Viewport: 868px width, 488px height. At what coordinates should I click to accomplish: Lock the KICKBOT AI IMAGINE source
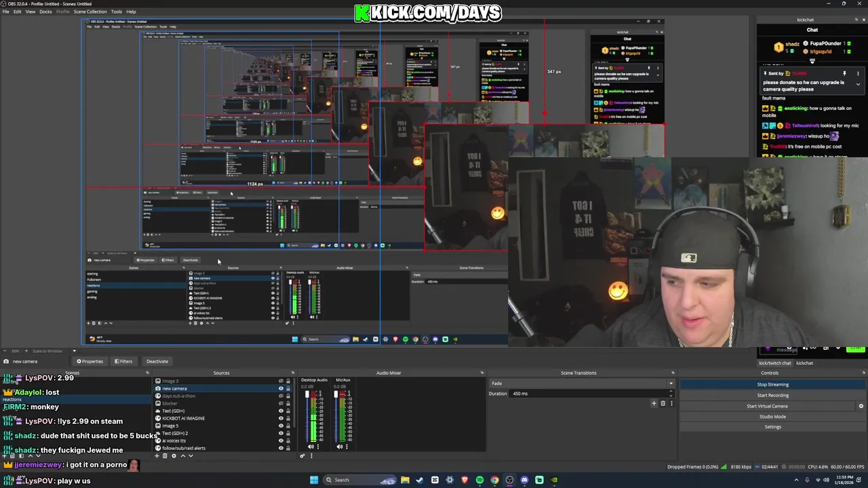288,418
